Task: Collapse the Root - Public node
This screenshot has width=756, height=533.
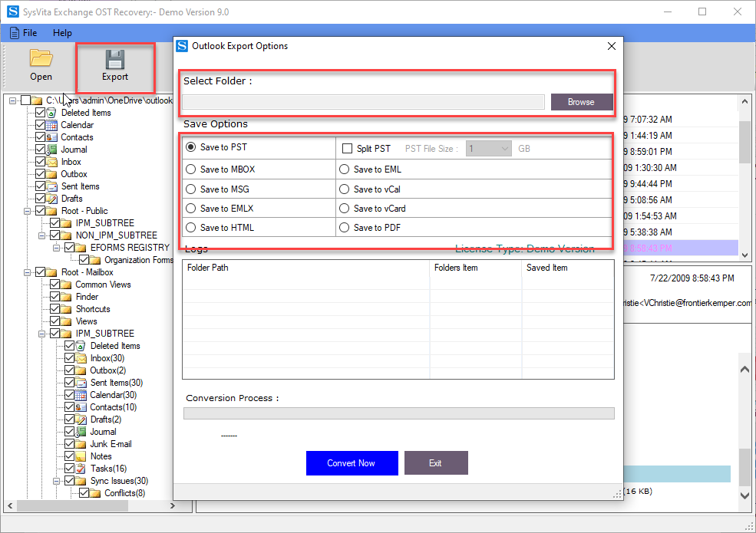Action: point(28,211)
